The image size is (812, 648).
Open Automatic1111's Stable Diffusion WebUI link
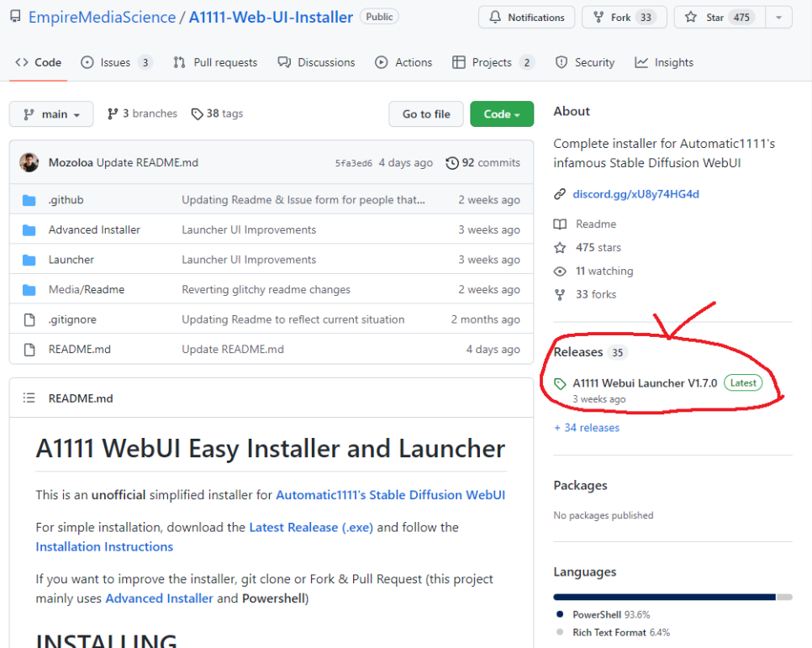coord(391,495)
